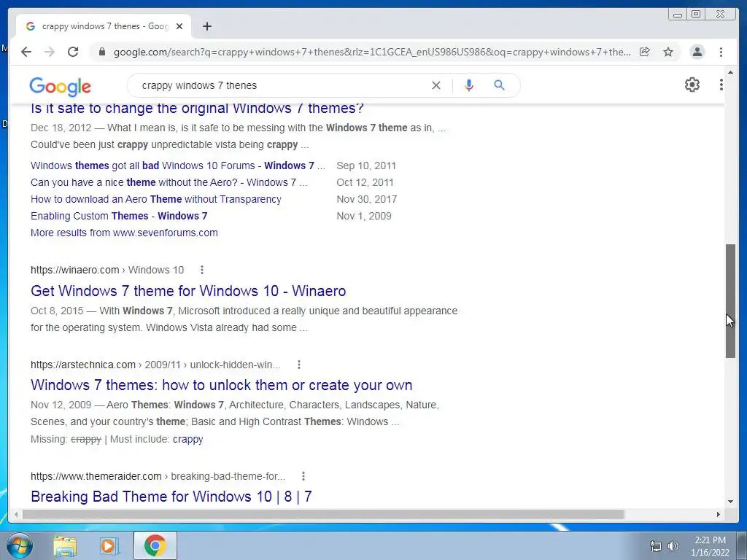
Task: Open 'Windows 7 themes: how to unlock them' result
Action: point(222,385)
